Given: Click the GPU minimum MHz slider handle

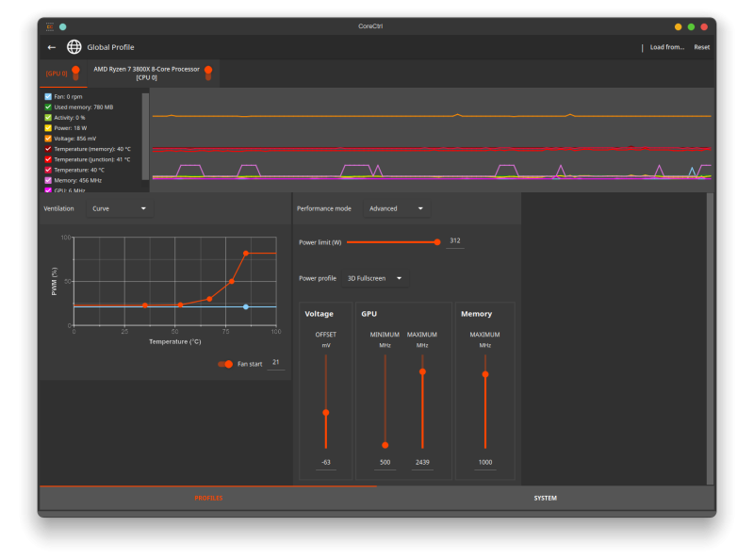Looking at the screenshot, I should (x=385, y=446).
